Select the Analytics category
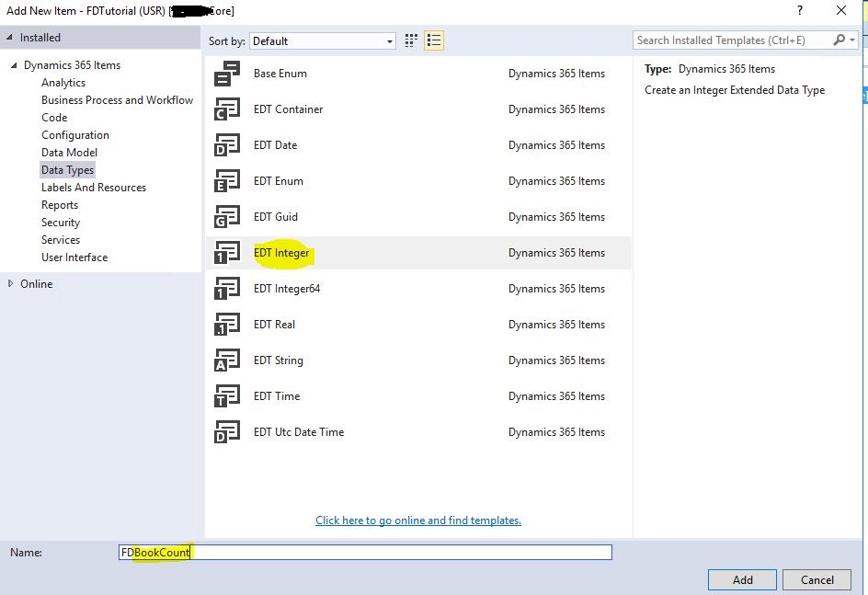The image size is (868, 595). tap(63, 83)
